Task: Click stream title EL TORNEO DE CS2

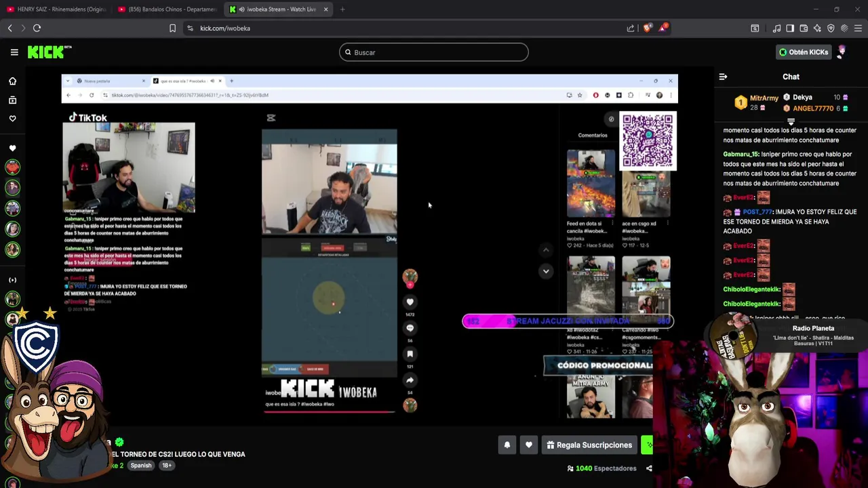Action: coord(178,454)
